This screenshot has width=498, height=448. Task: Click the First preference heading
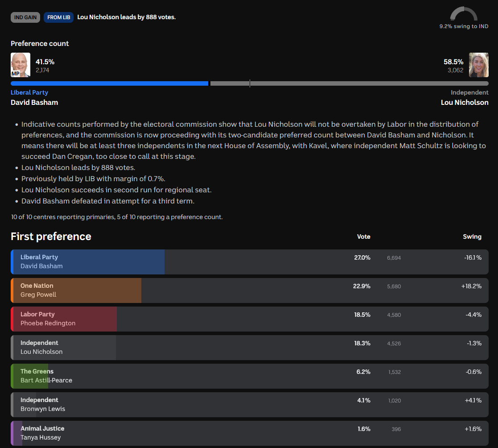coord(51,236)
